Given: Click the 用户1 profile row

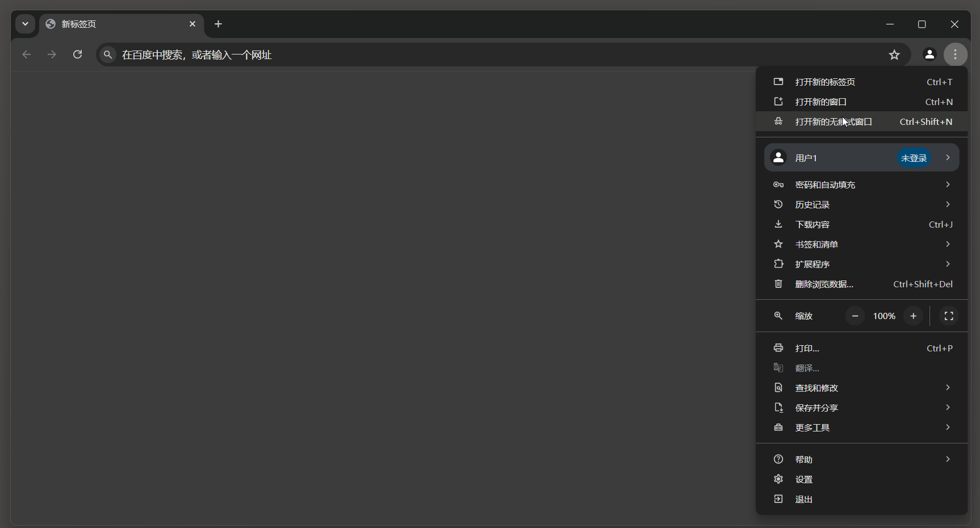Looking at the screenshot, I should (862, 158).
